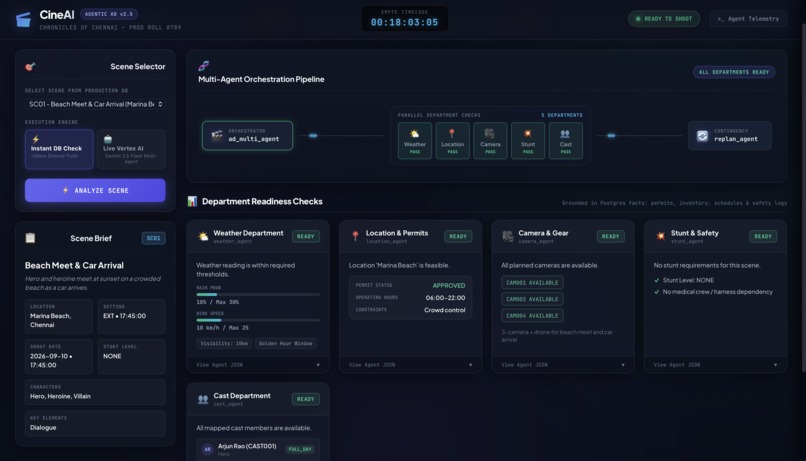
Task: Click the 5 Departments count label
Action: (x=561, y=115)
